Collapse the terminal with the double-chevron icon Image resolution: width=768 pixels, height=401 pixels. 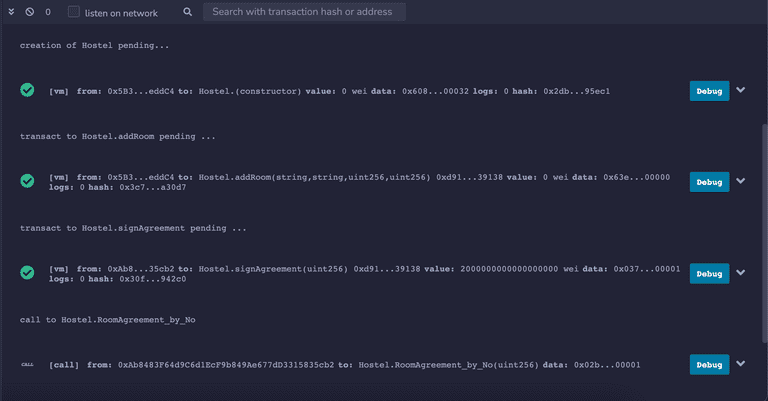pos(11,12)
